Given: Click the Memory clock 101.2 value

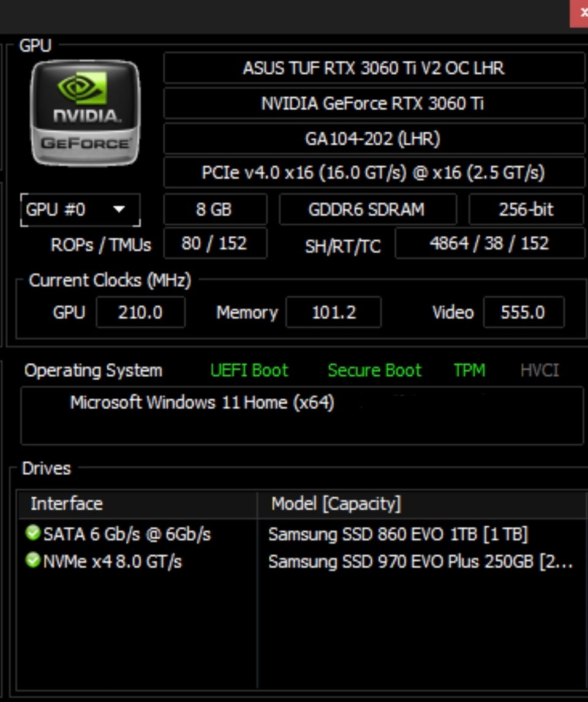Looking at the screenshot, I should click(333, 312).
